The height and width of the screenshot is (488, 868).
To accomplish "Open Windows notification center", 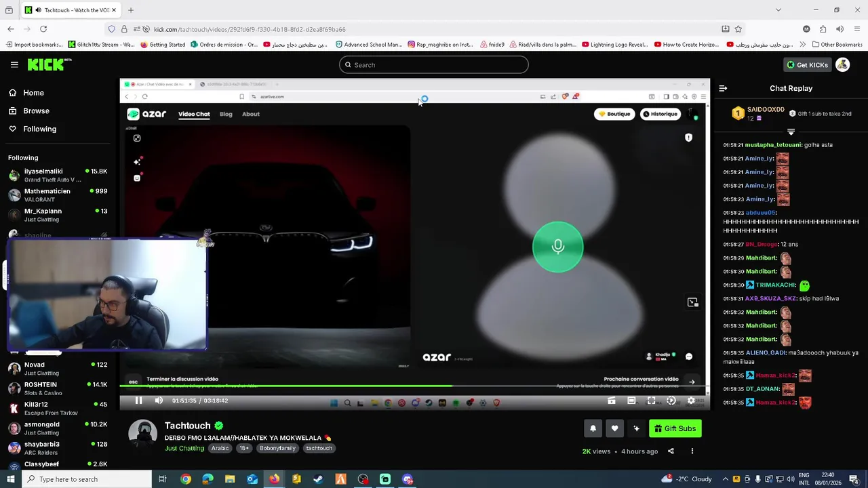I will (x=854, y=479).
